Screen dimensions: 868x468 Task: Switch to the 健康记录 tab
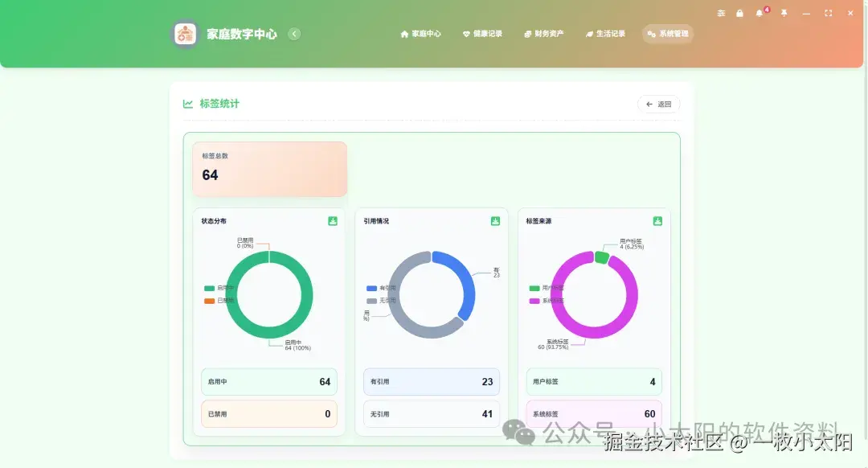click(x=483, y=34)
